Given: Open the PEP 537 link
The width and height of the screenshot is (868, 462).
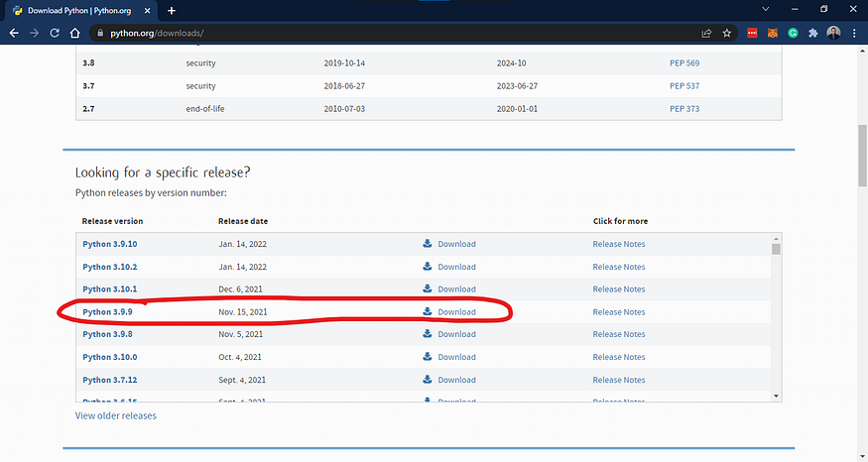Looking at the screenshot, I should pyautogui.click(x=684, y=86).
